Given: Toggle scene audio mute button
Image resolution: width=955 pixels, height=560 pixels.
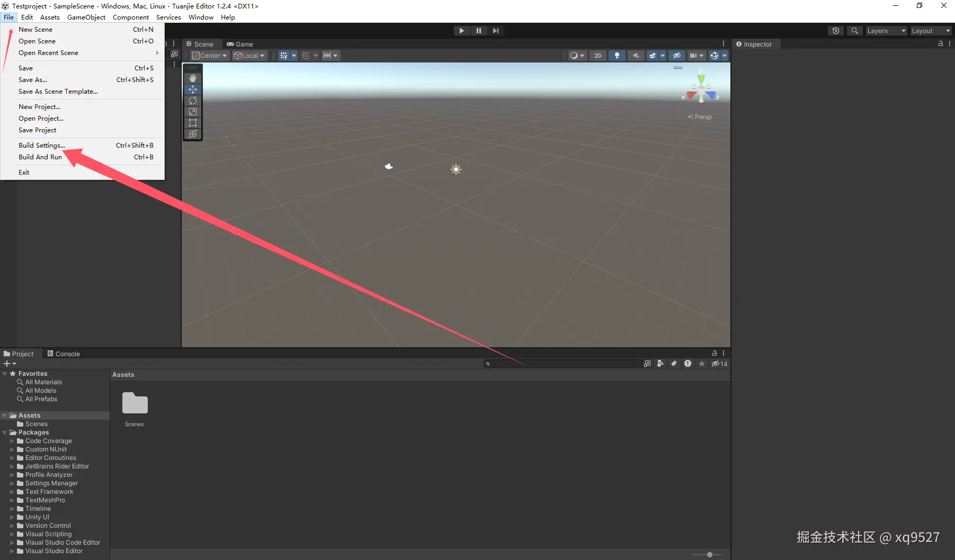Looking at the screenshot, I should (x=636, y=56).
